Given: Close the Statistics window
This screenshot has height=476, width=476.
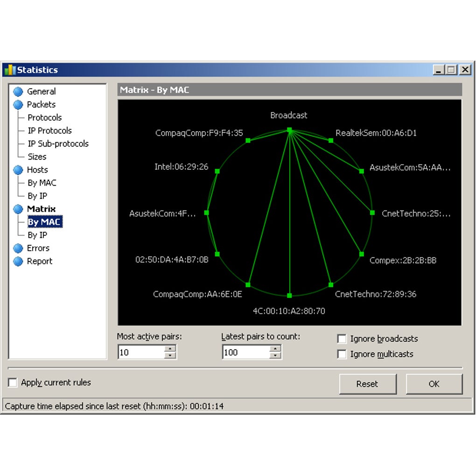Looking at the screenshot, I should 465,70.
